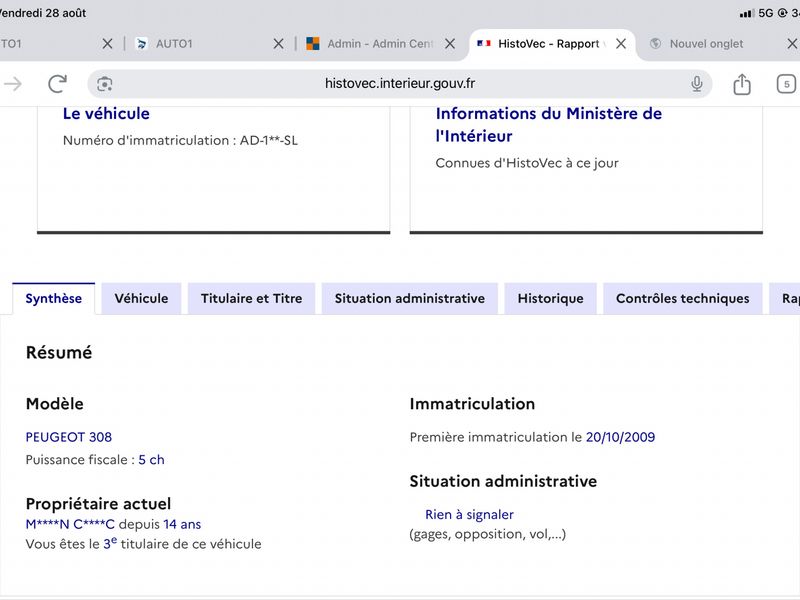Image resolution: width=800 pixels, height=600 pixels.
Task: Click the Connues d'HistoVec à ce jour text
Action: tap(527, 163)
